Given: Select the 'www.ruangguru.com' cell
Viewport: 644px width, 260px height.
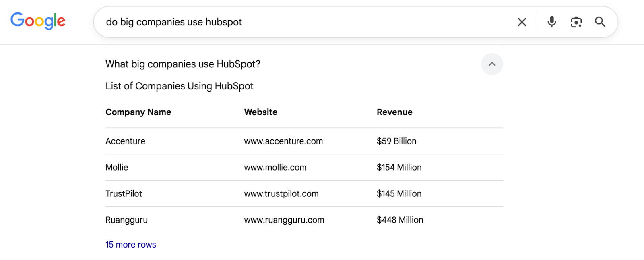Looking at the screenshot, I should click(284, 220).
